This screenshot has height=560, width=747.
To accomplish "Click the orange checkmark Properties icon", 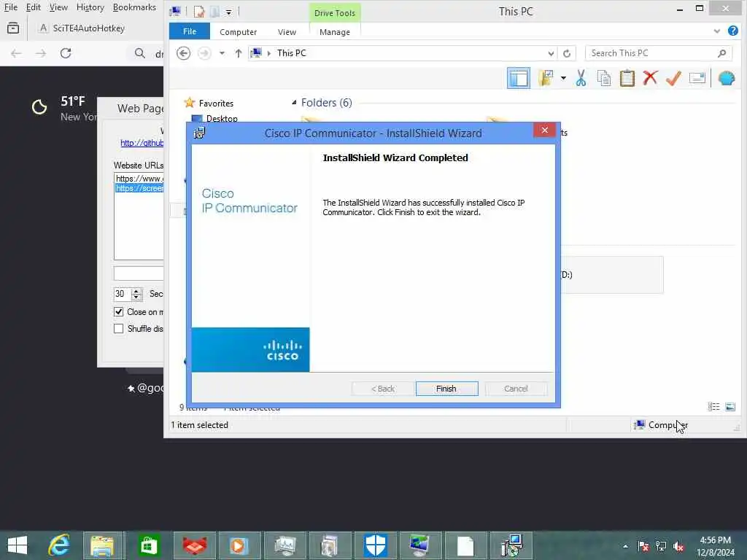I will click(673, 78).
